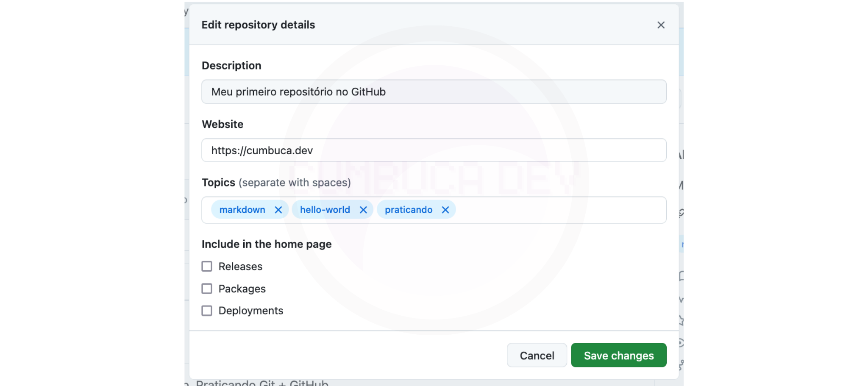Select the markdown topic label text
Viewport: 868px width, 386px height.
242,210
